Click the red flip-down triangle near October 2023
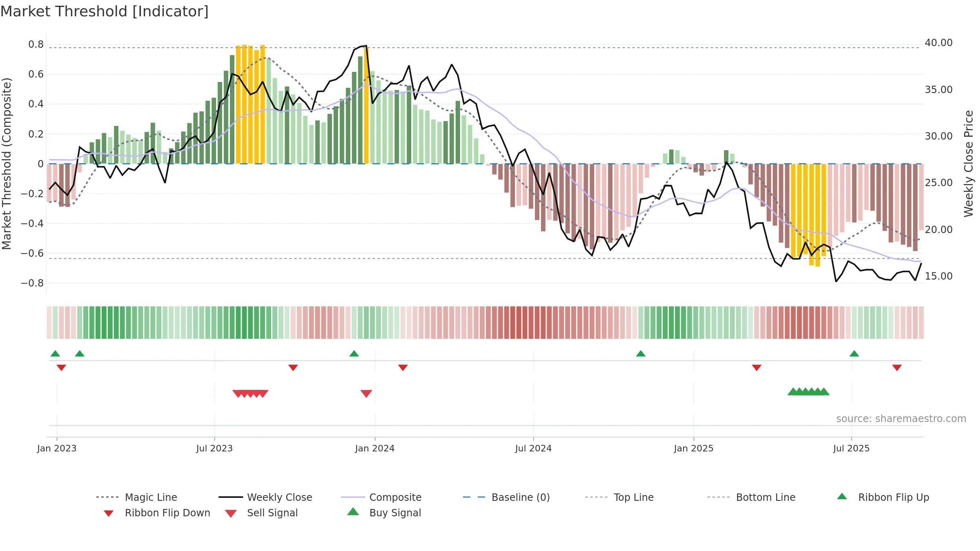This screenshot has height=551, width=980. point(293,368)
